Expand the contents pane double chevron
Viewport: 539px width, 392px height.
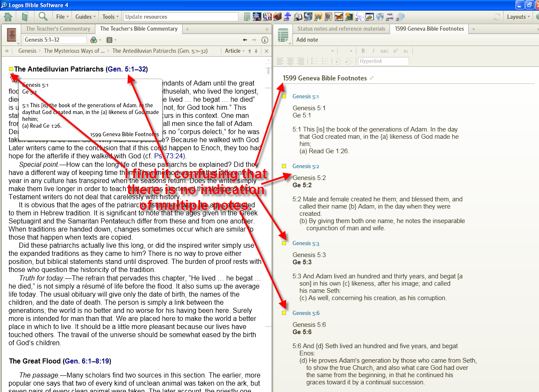(7, 51)
